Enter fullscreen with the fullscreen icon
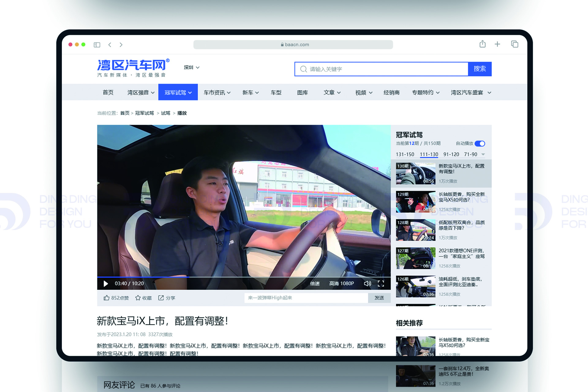Image resolution: width=588 pixels, height=392 pixels. 381,284
